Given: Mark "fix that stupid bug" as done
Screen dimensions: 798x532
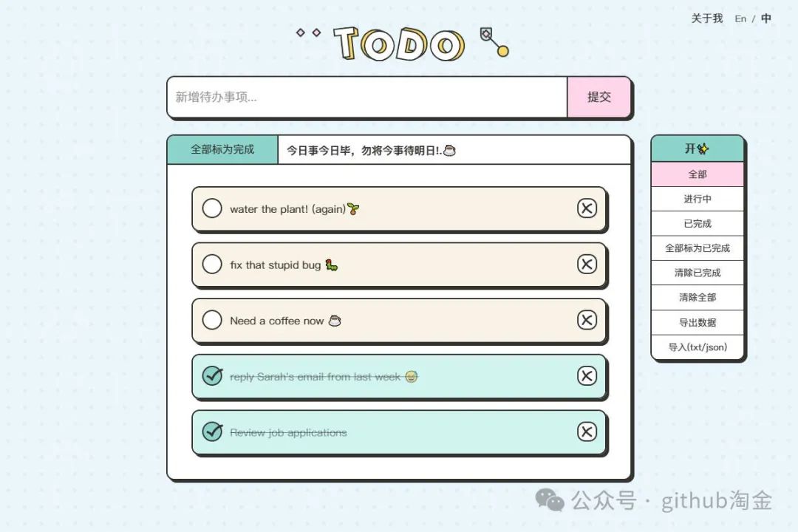Looking at the screenshot, I should point(212,265).
